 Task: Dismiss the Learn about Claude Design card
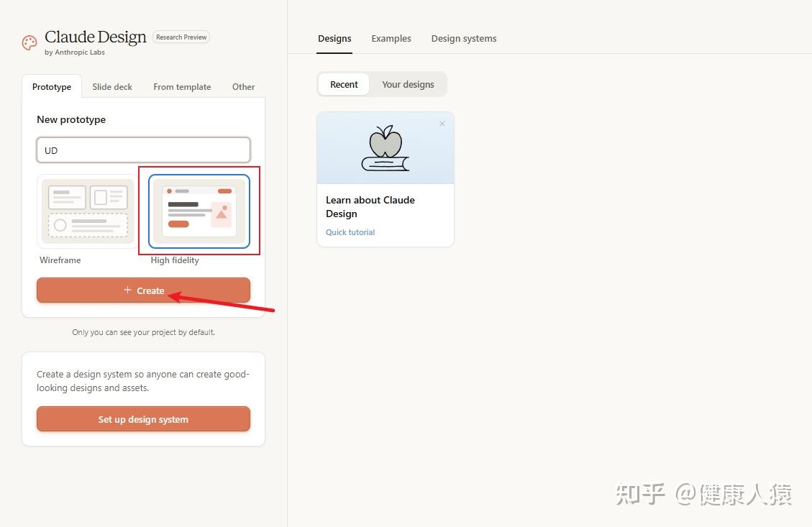tap(442, 124)
